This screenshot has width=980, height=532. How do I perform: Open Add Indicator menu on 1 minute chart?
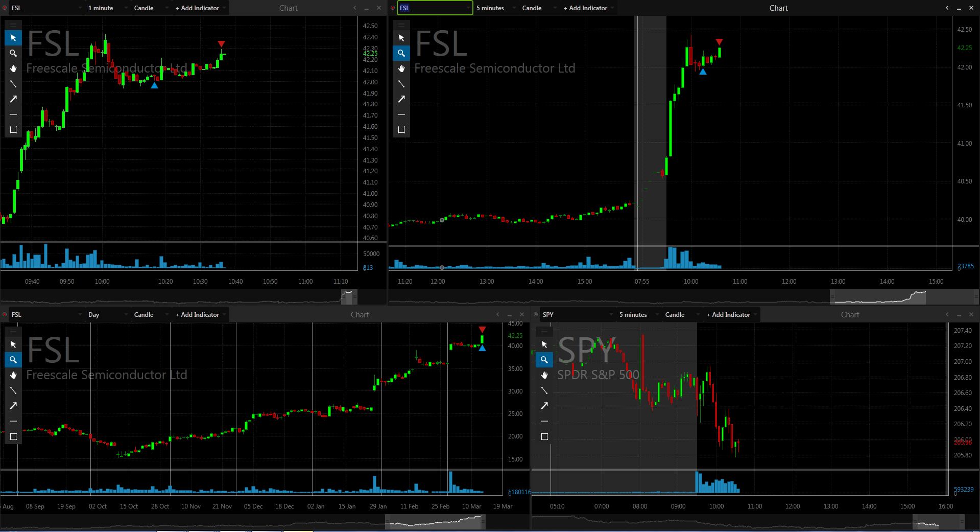(200, 8)
